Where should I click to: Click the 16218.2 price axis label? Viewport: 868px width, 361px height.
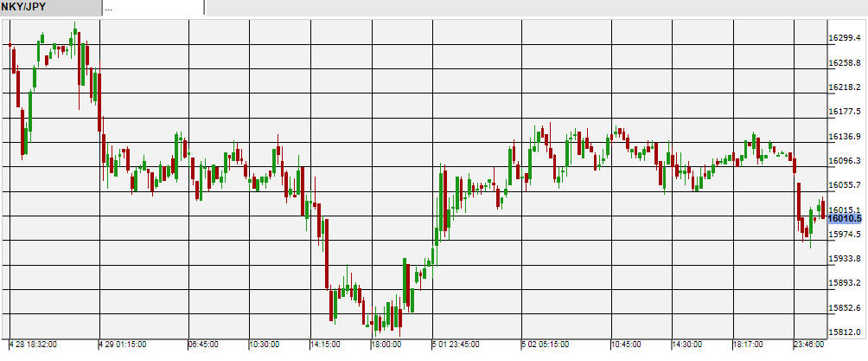[x=845, y=87]
